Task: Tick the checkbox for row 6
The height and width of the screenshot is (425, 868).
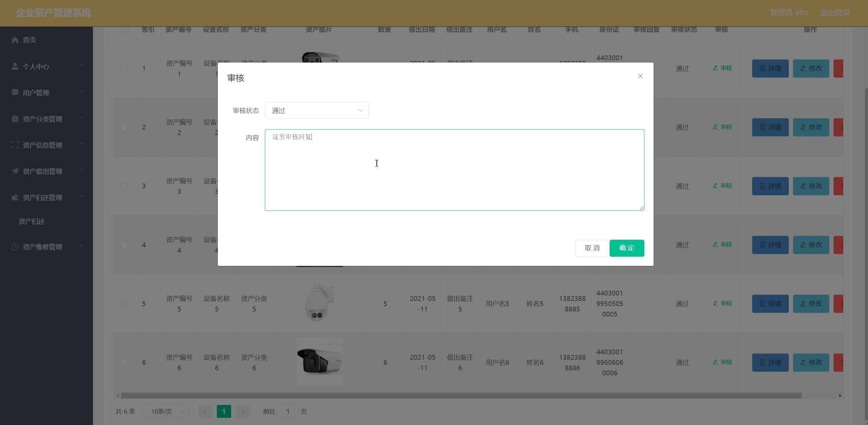Action: 125,363
